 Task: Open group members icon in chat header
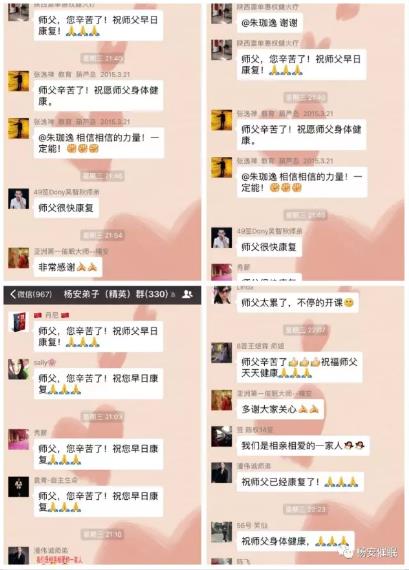click(x=187, y=294)
